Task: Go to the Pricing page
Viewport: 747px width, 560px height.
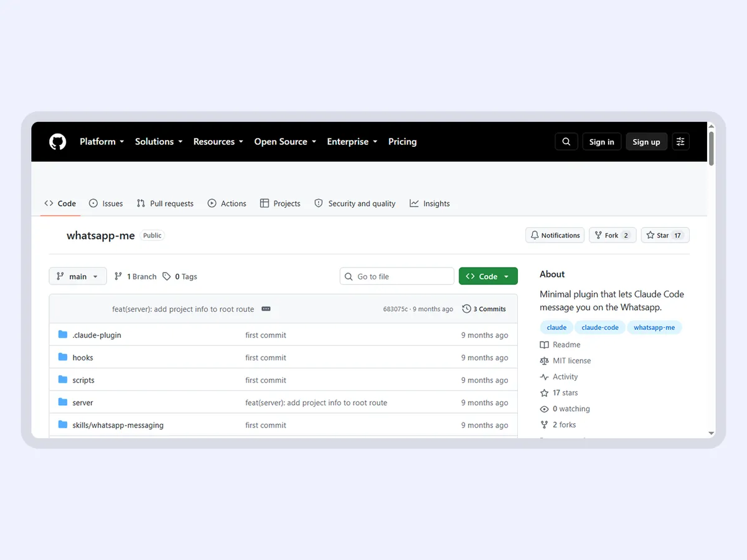Action: [402, 142]
